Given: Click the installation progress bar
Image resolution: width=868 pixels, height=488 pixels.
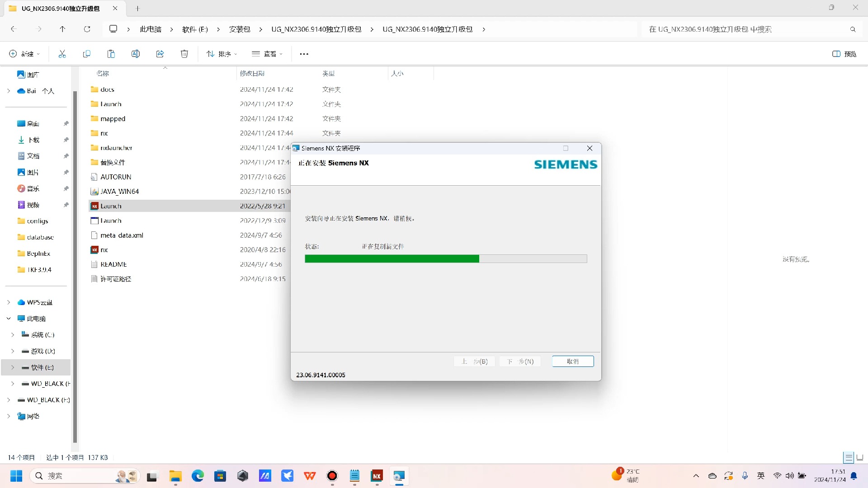Looking at the screenshot, I should click(x=446, y=258).
